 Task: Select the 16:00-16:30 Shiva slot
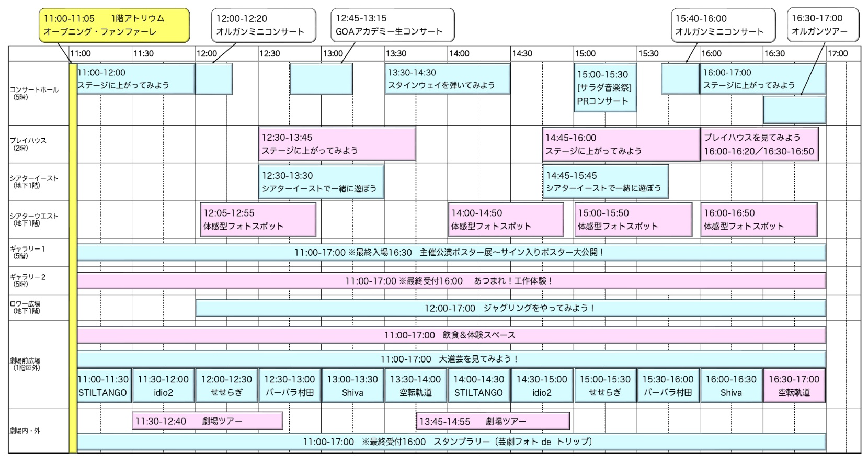pos(731,386)
